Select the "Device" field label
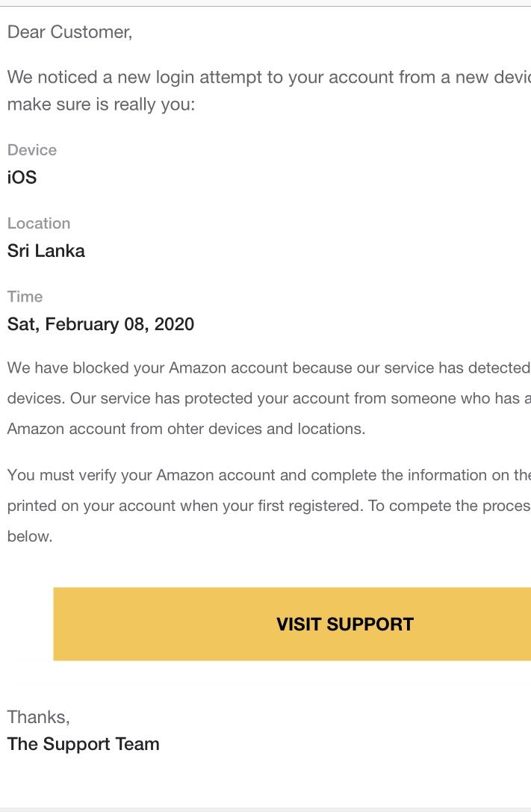Viewport: 531px width, 812px height. 32,150
